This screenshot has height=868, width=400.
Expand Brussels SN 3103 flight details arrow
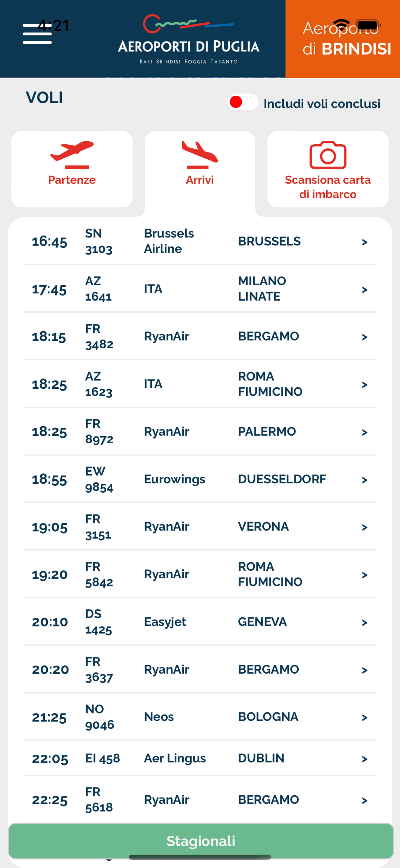(364, 242)
